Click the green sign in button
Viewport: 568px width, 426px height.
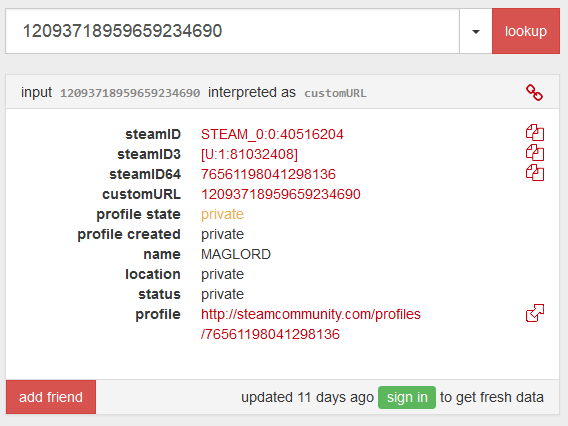[407, 397]
